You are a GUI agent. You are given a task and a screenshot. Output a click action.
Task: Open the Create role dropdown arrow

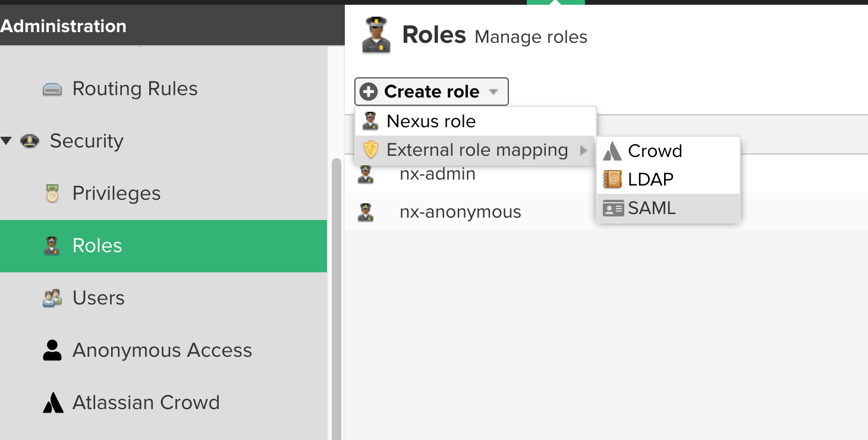(493, 92)
